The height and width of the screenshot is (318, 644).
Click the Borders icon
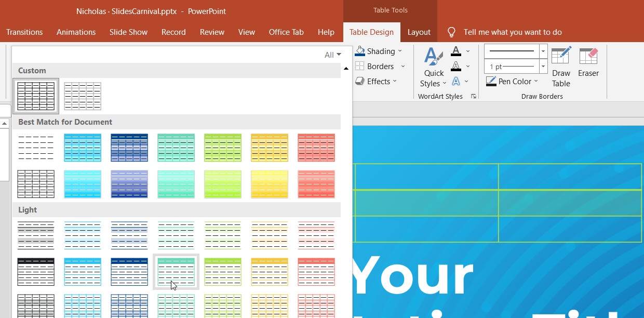click(360, 66)
